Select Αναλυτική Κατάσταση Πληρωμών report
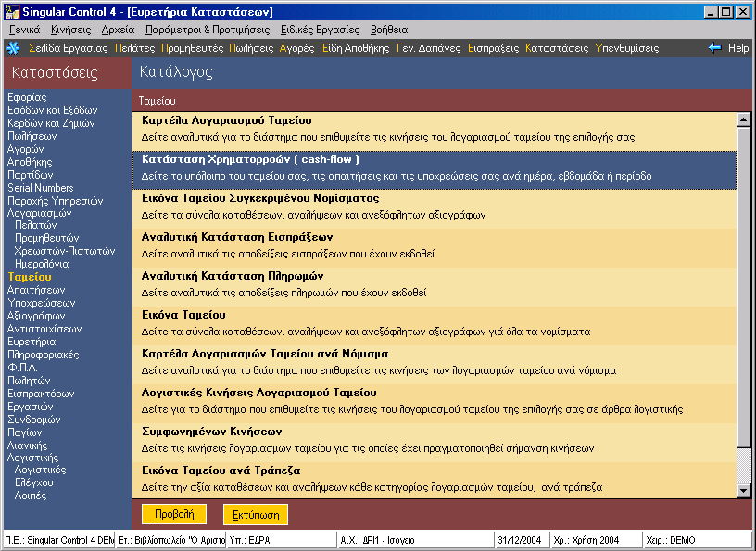 tap(435, 287)
